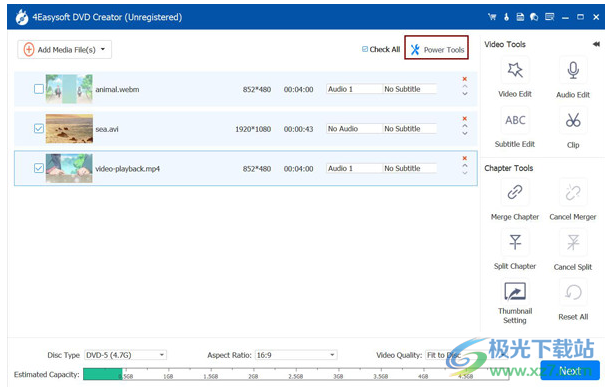Move video-playback.mp4 up in the list
The height and width of the screenshot is (387, 605).
point(465,166)
